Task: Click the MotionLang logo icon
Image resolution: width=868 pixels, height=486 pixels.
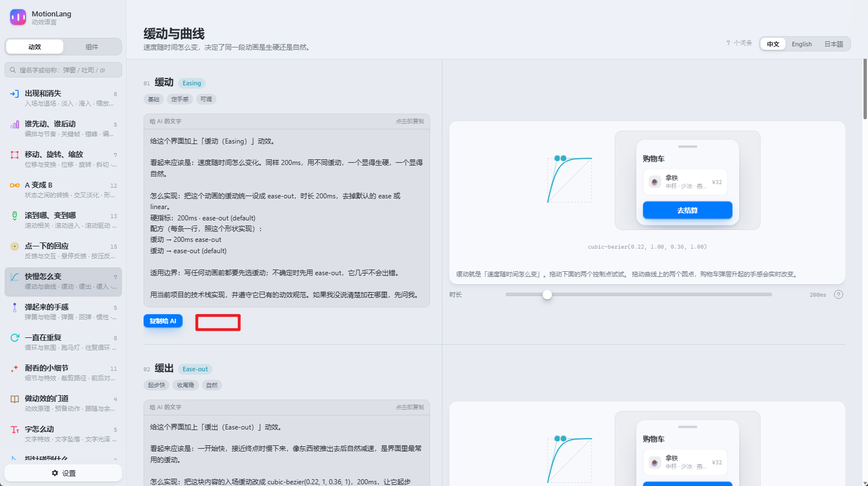Action: tap(18, 18)
